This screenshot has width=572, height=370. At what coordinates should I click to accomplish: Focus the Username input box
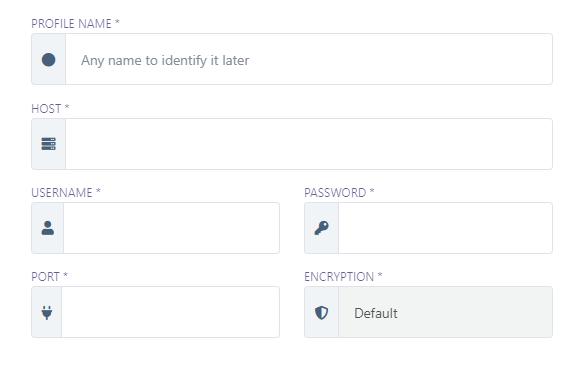point(171,228)
